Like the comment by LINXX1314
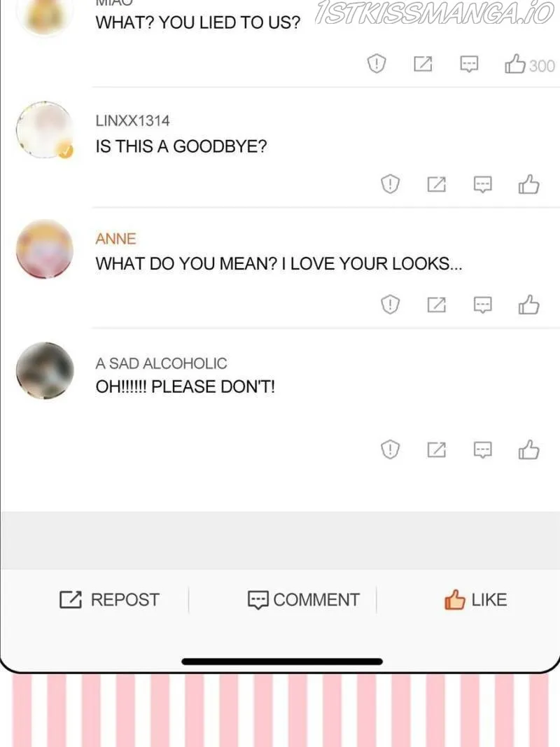This screenshot has width=560, height=747. [x=528, y=184]
